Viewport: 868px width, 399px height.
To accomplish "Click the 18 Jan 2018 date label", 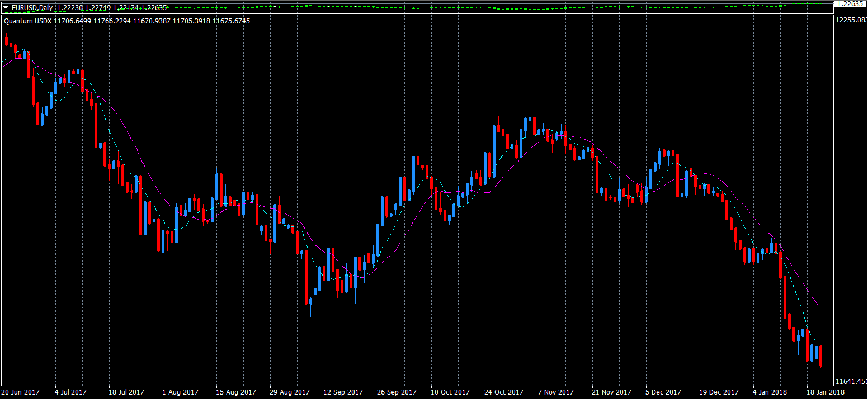I will pyautogui.click(x=825, y=392).
